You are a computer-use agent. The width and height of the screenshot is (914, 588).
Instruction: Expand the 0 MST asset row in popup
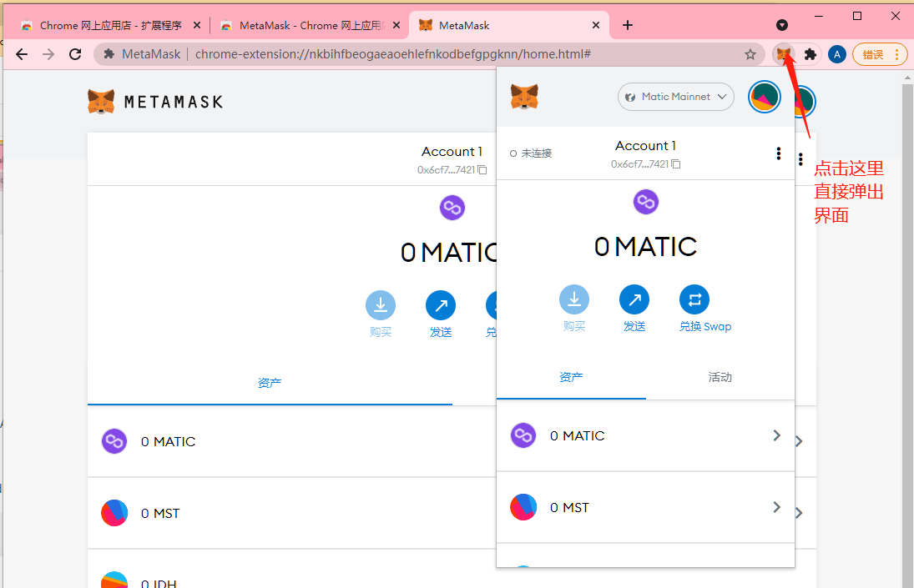point(645,507)
